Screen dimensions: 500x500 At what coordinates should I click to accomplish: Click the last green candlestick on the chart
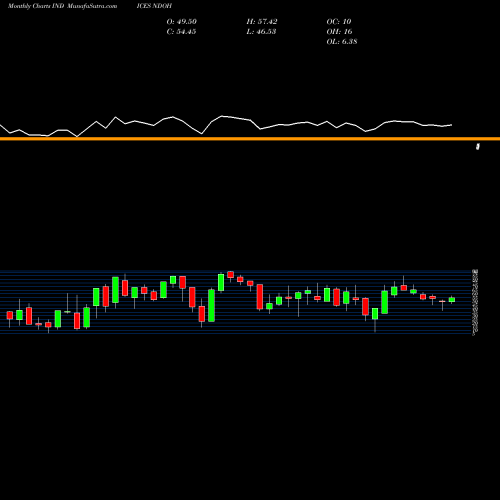pos(452,300)
